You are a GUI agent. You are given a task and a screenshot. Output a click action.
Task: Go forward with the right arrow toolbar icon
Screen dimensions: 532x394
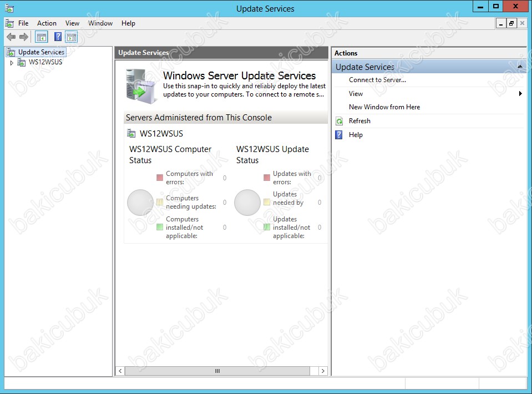coord(24,37)
